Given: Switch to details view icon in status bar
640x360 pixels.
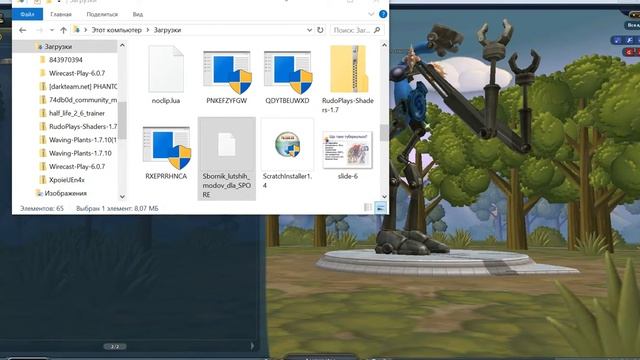Looking at the screenshot, I should click(368, 208).
